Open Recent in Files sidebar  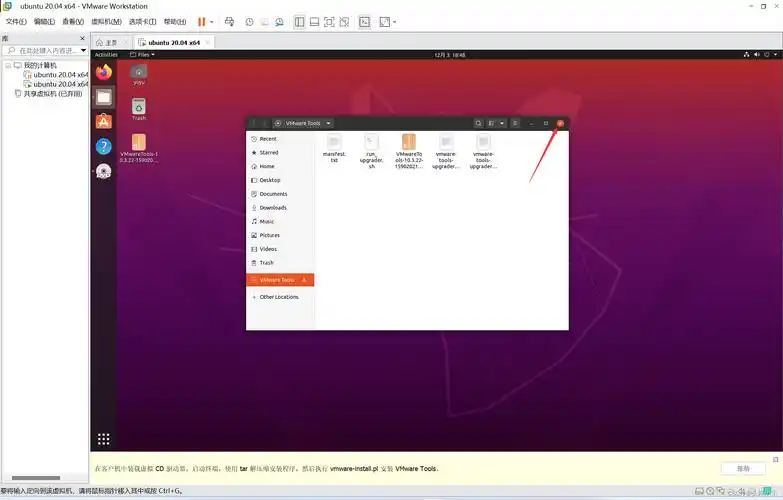pyautogui.click(x=280, y=139)
